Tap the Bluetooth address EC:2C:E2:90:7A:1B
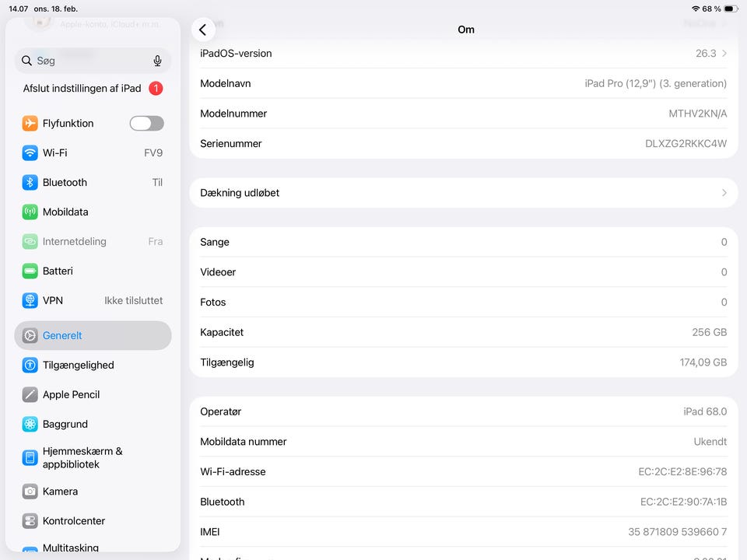 (x=683, y=502)
